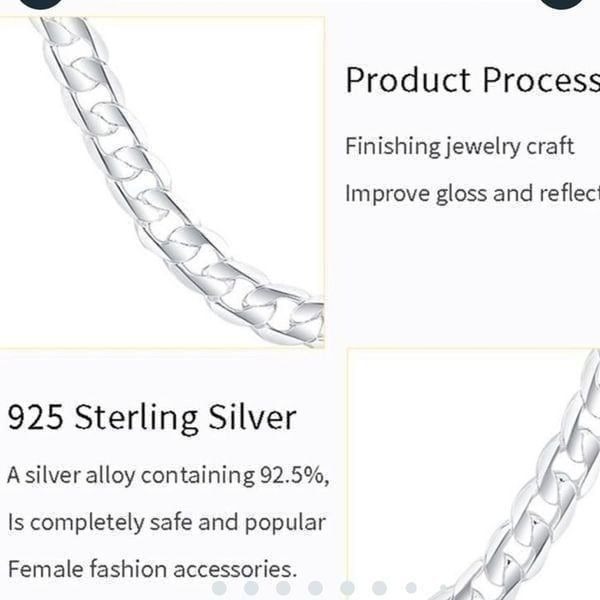Click the Finishing jewelry craft text

(460, 147)
